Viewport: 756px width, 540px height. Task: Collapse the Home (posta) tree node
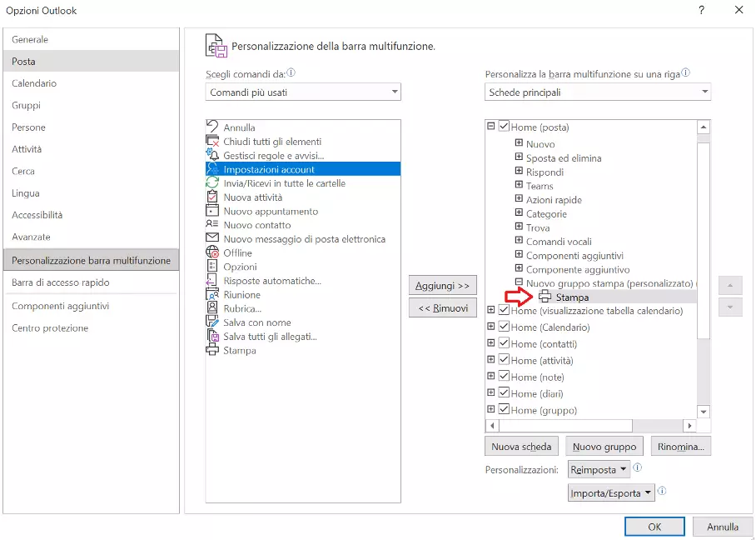coord(491,127)
